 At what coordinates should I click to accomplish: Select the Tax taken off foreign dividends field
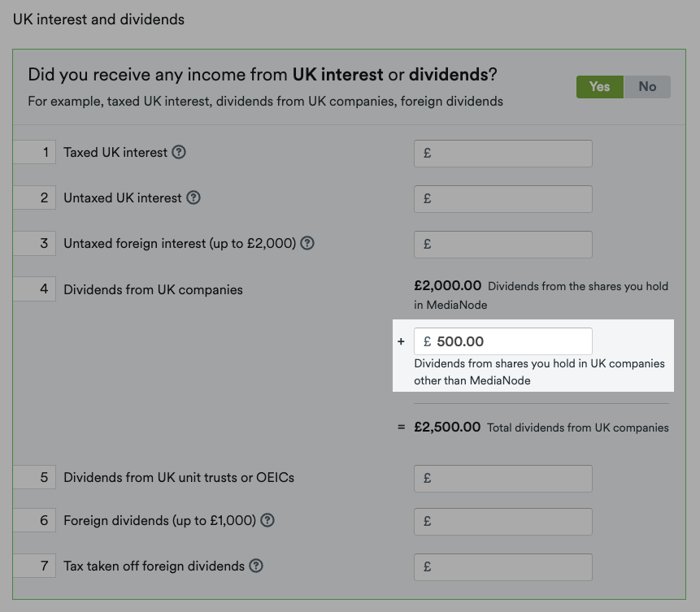(502, 567)
